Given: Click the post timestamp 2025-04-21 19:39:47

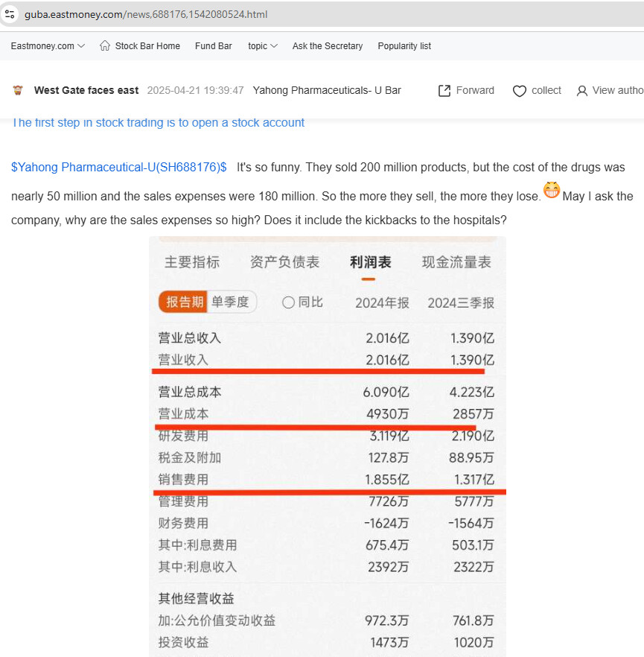Looking at the screenshot, I should 195,90.
